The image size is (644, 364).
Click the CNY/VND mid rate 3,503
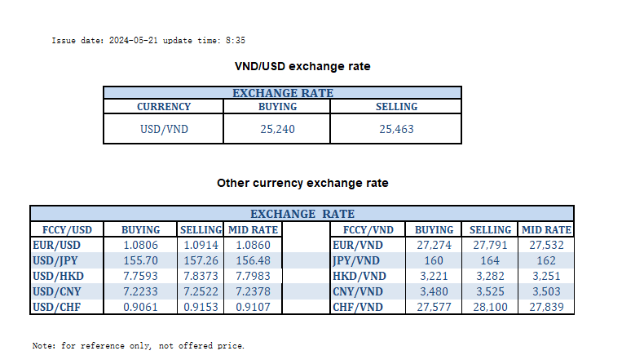(x=546, y=291)
